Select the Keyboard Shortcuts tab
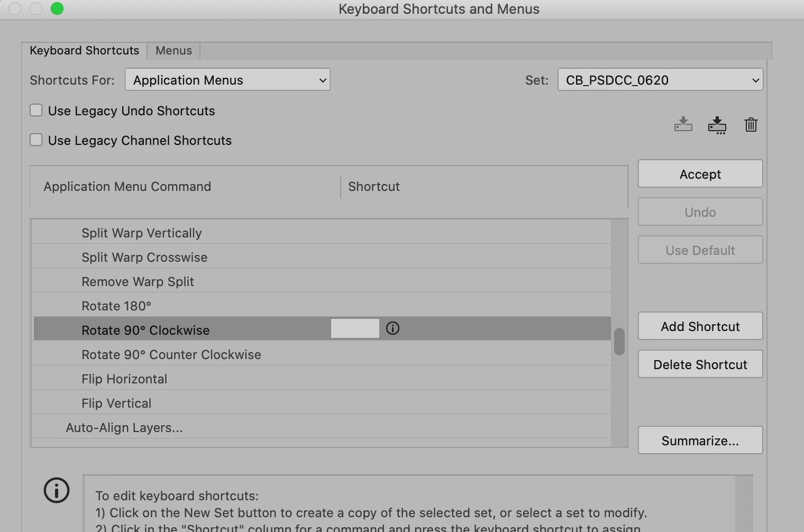The width and height of the screenshot is (804, 532). coord(84,50)
